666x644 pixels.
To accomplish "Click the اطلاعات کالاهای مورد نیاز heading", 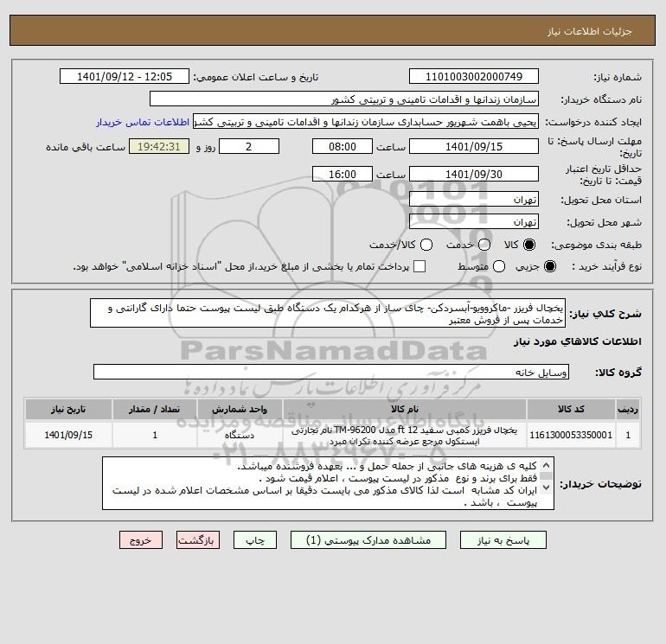I will [x=578, y=341].
